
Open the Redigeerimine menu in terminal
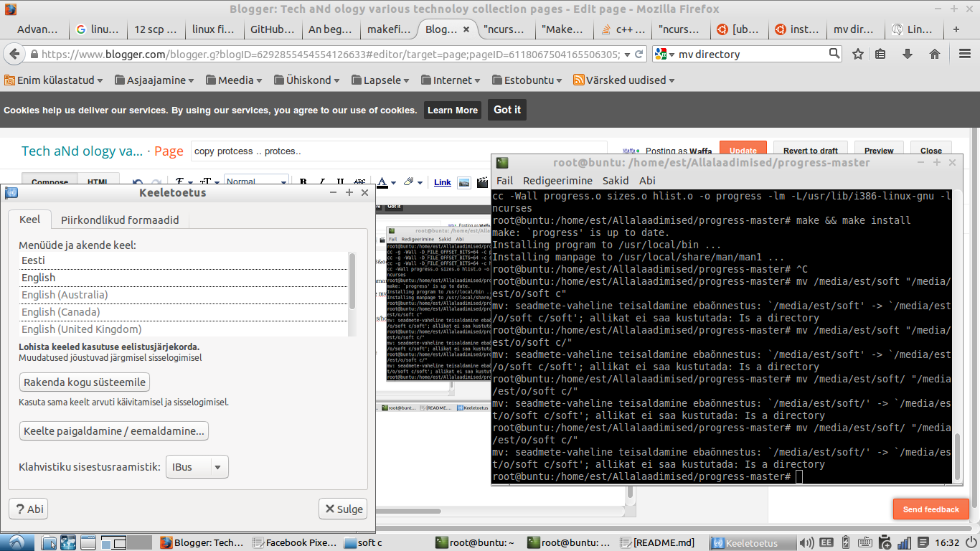(557, 181)
